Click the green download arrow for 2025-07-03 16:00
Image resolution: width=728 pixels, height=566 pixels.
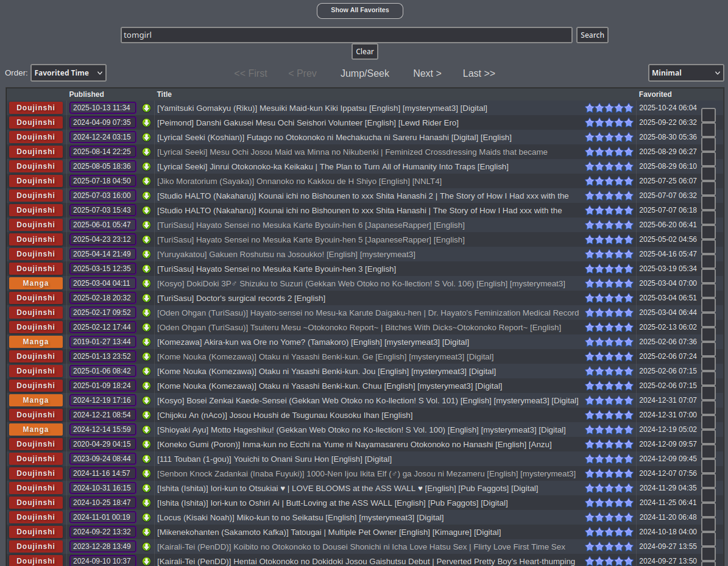tap(146, 196)
